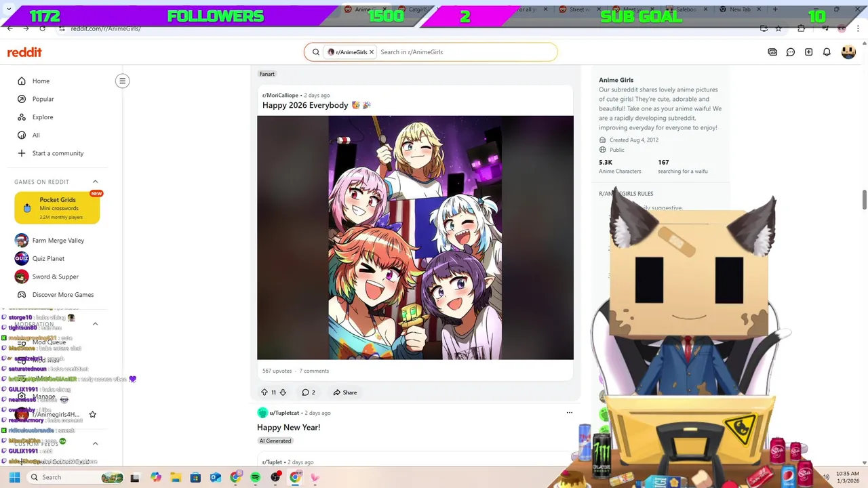Bookmark this page with the star icon
This screenshot has height=488, width=868.
[778, 28]
